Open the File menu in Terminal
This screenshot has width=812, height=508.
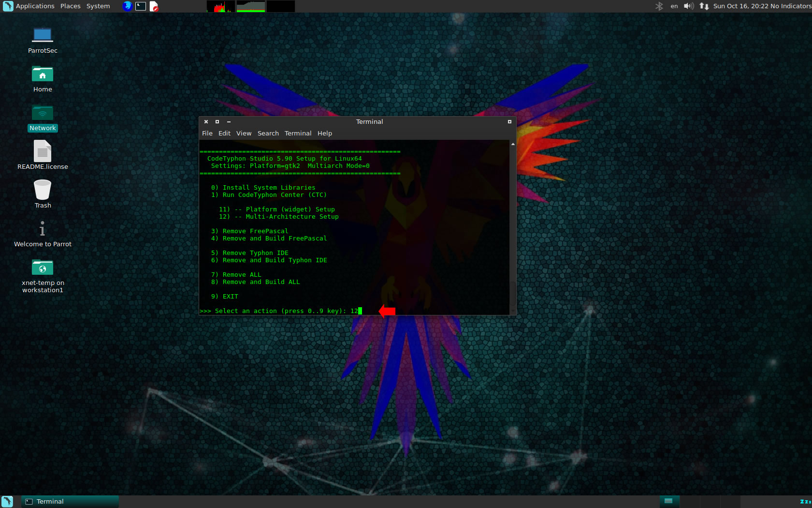[x=207, y=134]
